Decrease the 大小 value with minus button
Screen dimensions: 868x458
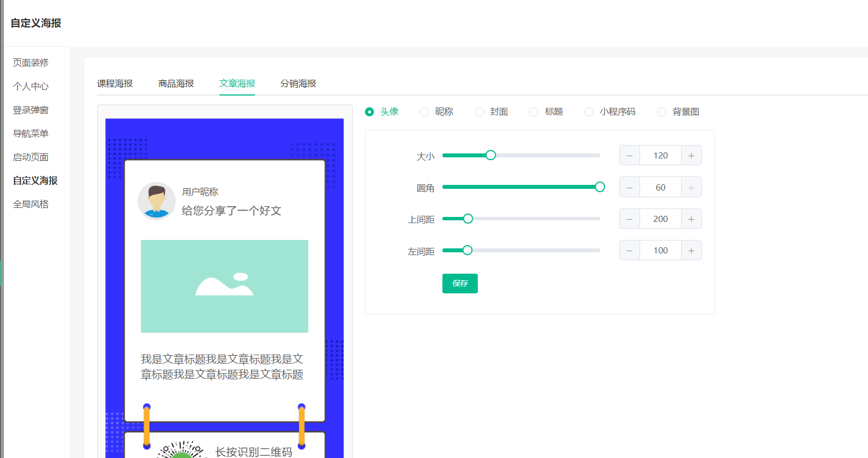pyautogui.click(x=629, y=156)
